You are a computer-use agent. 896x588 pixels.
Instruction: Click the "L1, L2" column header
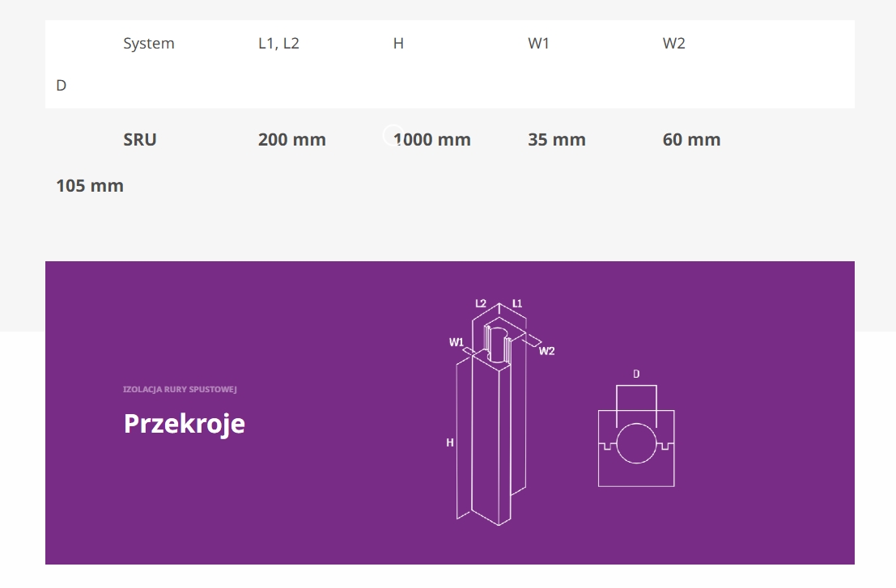[278, 44]
